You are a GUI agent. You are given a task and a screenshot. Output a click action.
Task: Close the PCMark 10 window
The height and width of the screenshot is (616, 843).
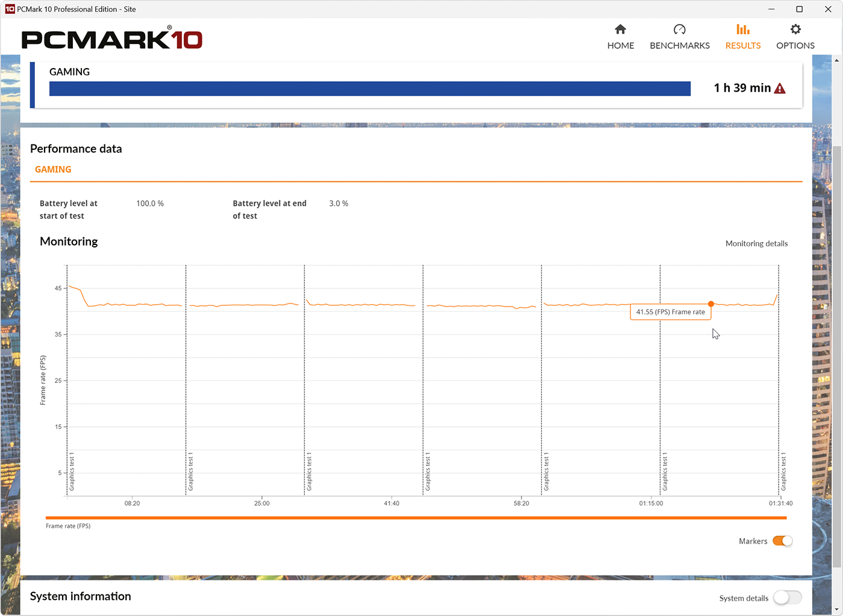pos(828,9)
